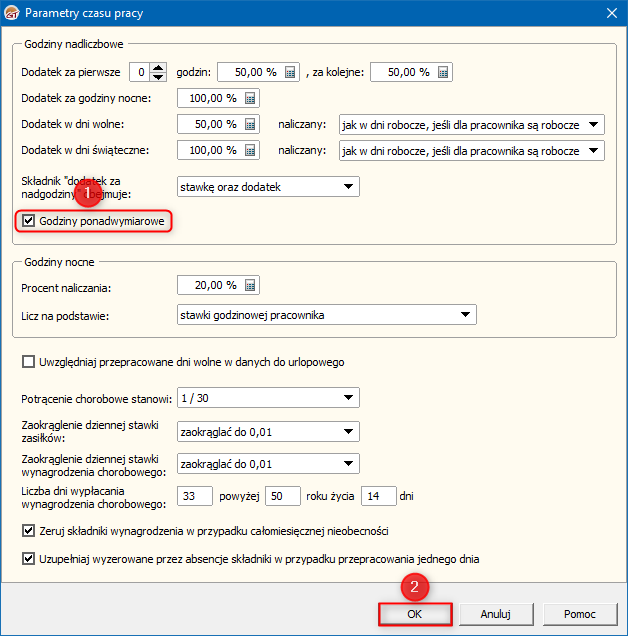
Task: Toggle 'Uzupełniaj wyzerowane przez absencje' checkbox
Action: (x=28, y=559)
